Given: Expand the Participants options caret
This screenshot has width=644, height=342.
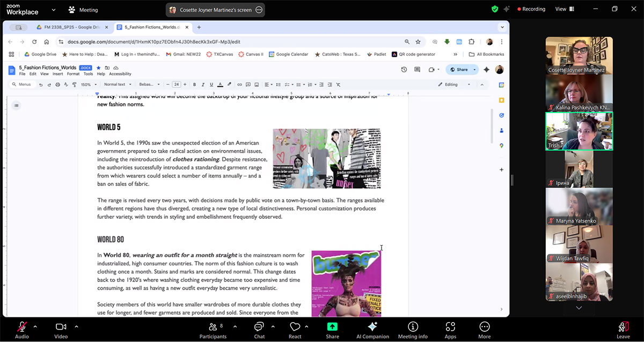Looking at the screenshot, I should [x=235, y=326].
